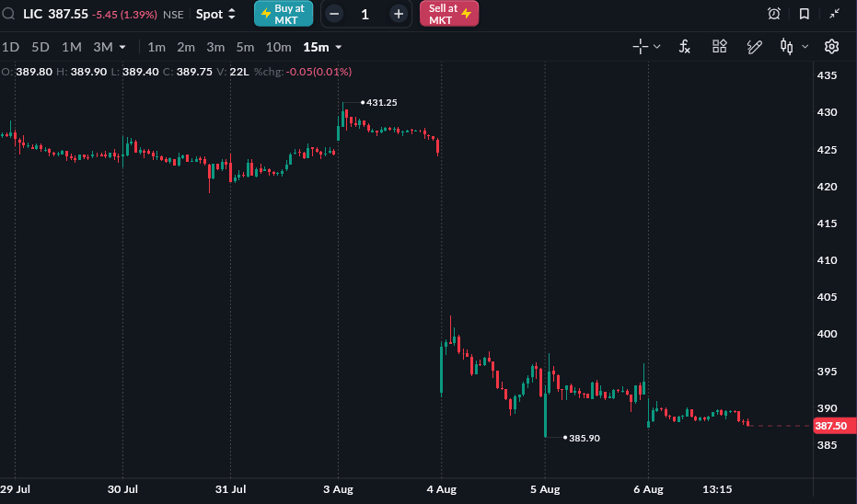Switch to 5m interval
The height and width of the screenshot is (504, 857).
coord(245,48)
